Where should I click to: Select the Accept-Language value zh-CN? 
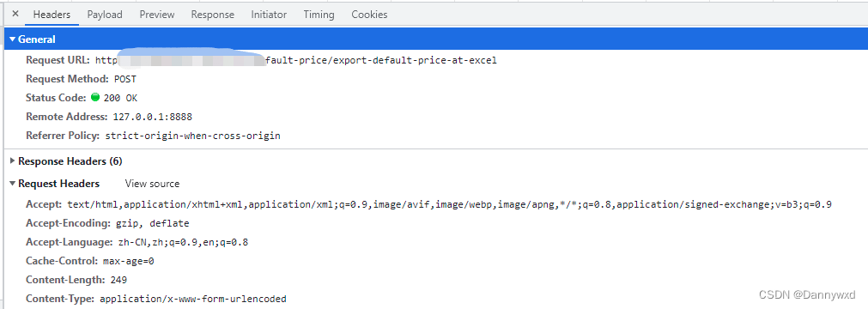183,243
